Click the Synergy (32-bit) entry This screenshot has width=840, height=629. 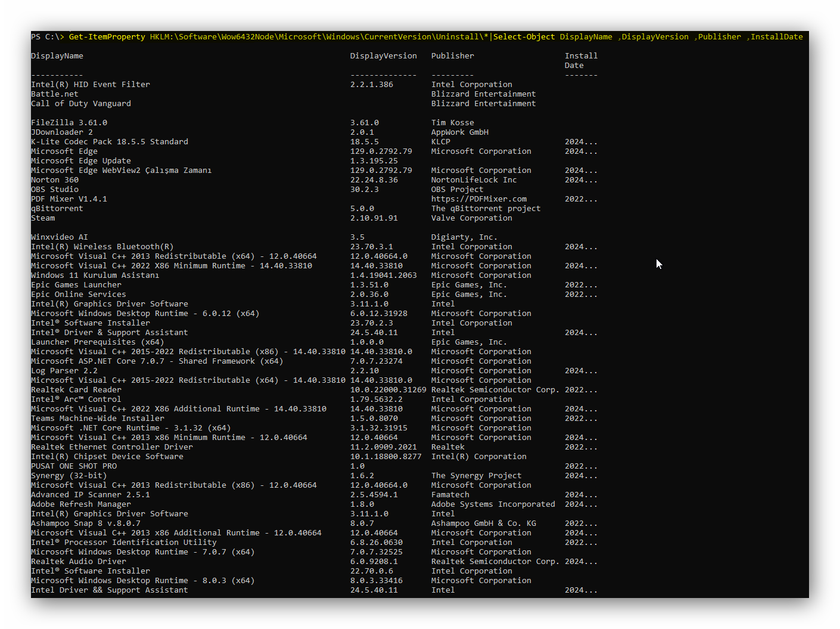69,476
